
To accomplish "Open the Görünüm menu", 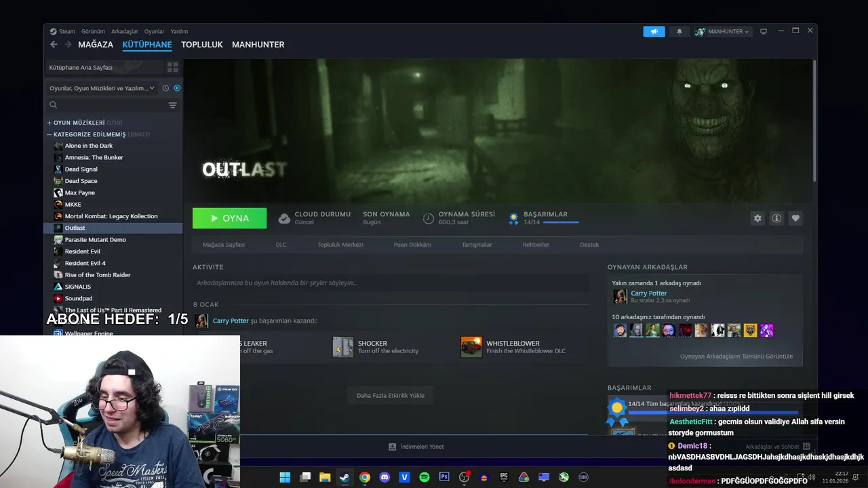I will (93, 31).
